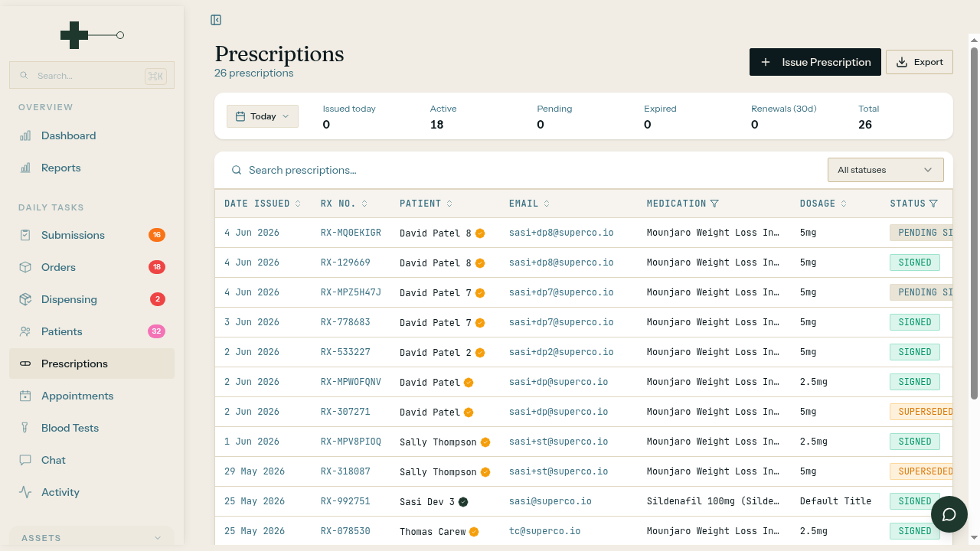
Task: Click the search magnifier icon in table
Action: point(237,170)
